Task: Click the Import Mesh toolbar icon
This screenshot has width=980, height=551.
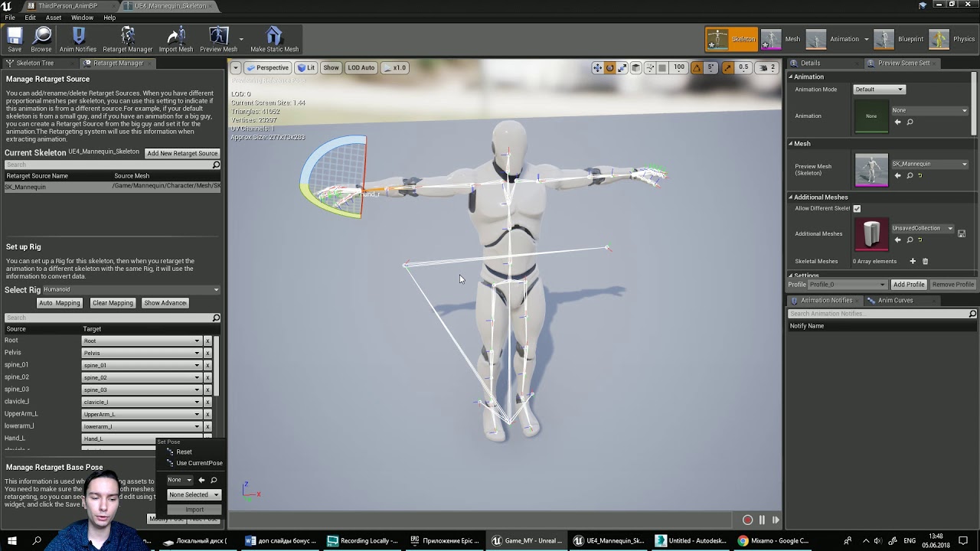Action: point(176,40)
